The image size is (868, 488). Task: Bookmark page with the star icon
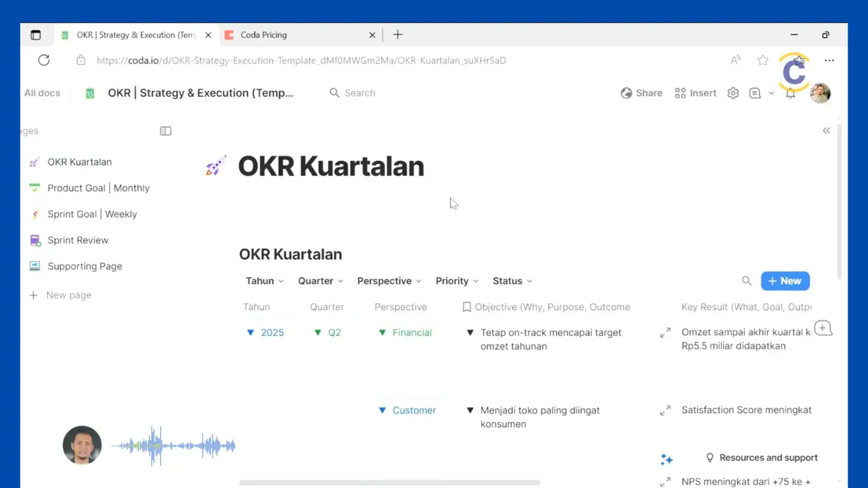tap(763, 60)
